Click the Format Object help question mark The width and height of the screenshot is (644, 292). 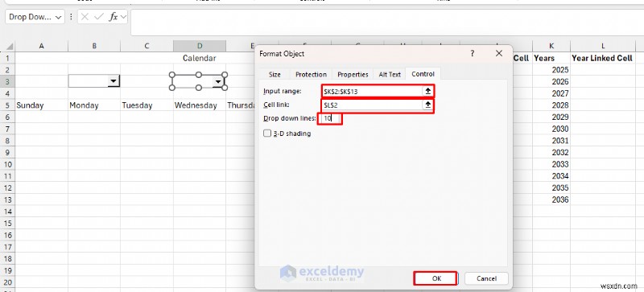tap(473, 53)
